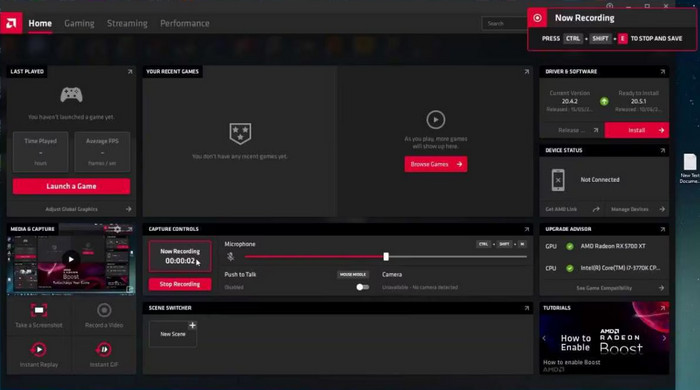
Task: Add a New Scene tile
Action: tap(173, 334)
